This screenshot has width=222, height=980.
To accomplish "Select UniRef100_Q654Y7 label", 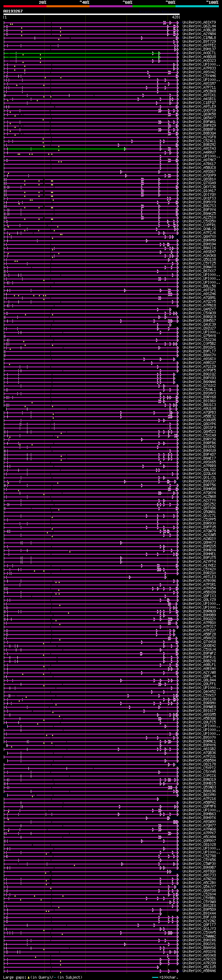I will (x=199, y=118).
